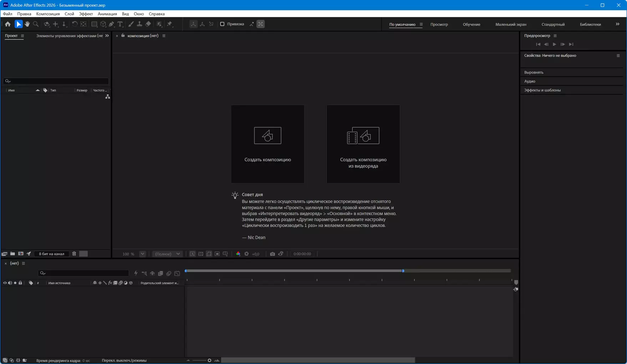Image resolution: width=627 pixels, height=364 pixels.
Task: Click Создать композицию из видеоряда
Action: click(x=363, y=144)
